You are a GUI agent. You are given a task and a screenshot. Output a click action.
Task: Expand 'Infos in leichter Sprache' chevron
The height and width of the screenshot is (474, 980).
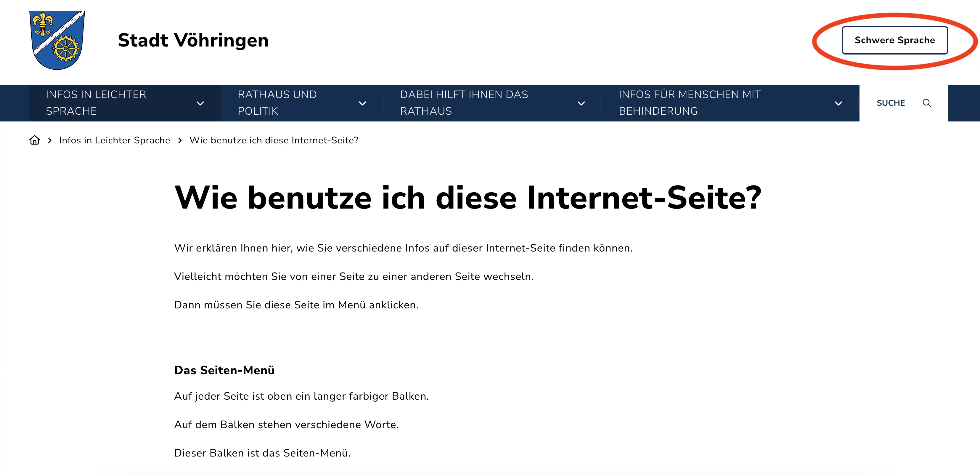200,103
